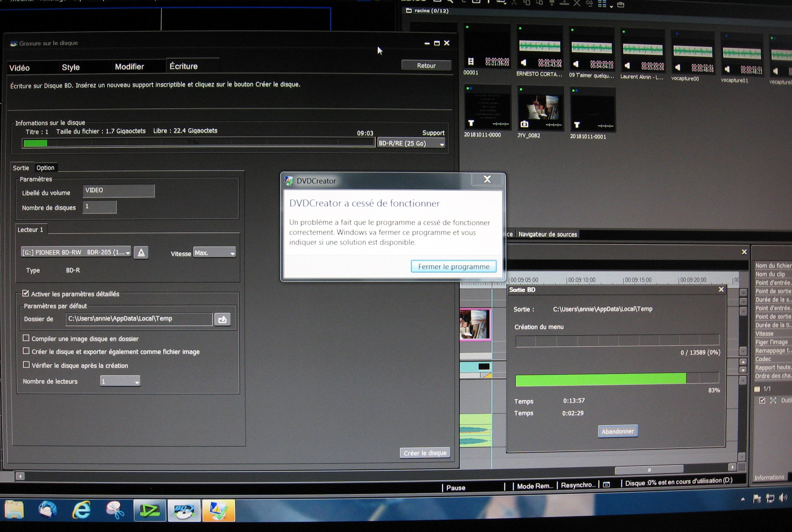Image resolution: width=792 pixels, height=532 pixels.
Task: Switch to the Vidéo tab
Action: click(20, 68)
